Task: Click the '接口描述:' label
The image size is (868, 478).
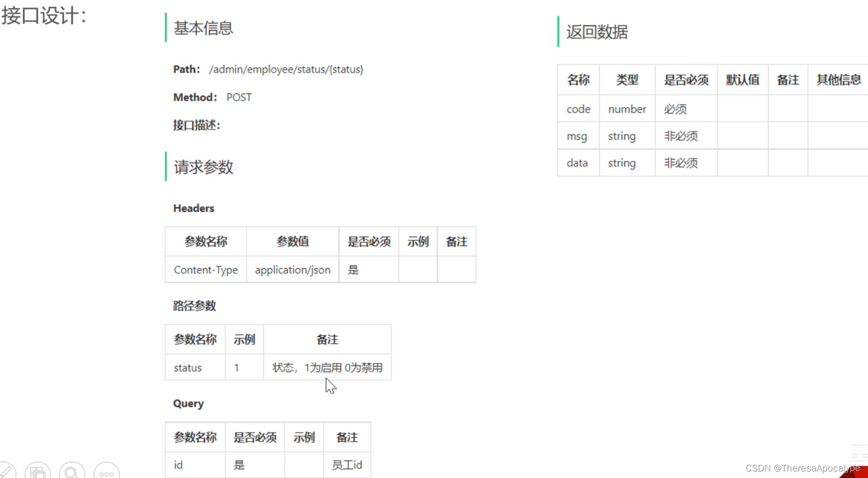Action: coord(197,125)
